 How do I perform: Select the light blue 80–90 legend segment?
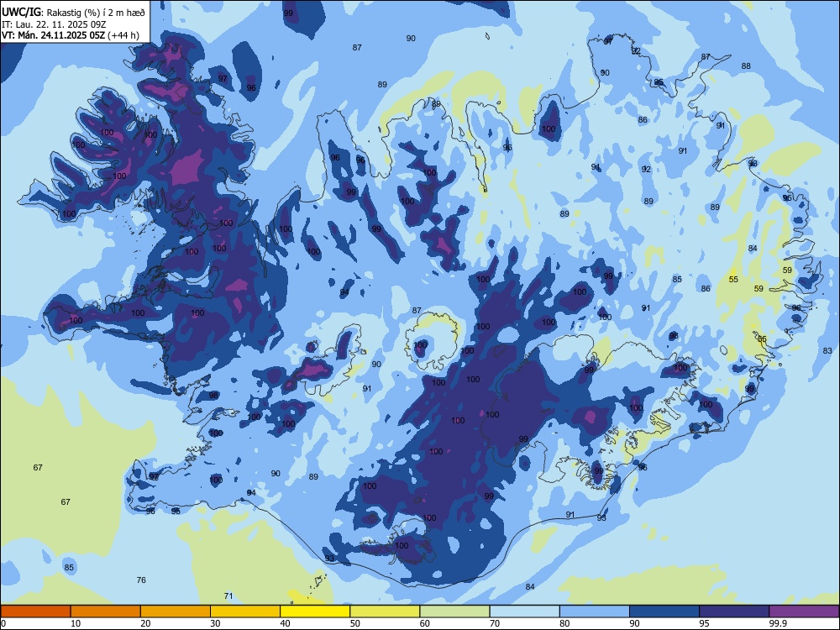(595, 612)
